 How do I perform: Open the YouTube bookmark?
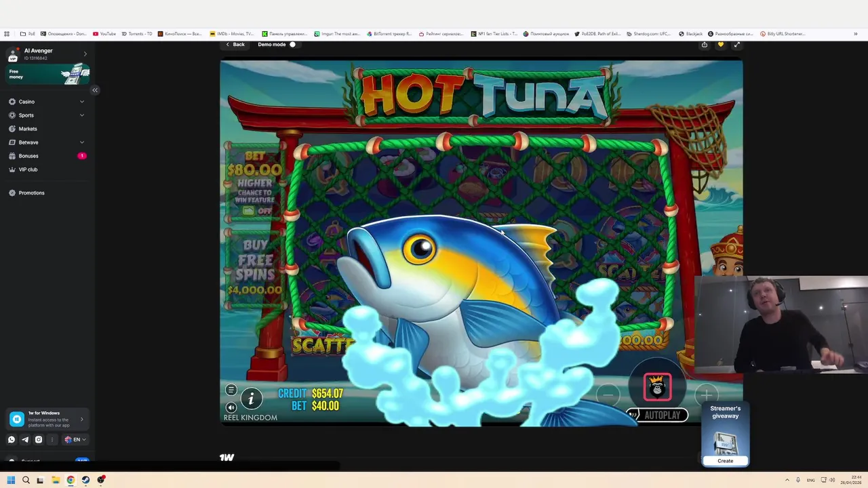[104, 34]
